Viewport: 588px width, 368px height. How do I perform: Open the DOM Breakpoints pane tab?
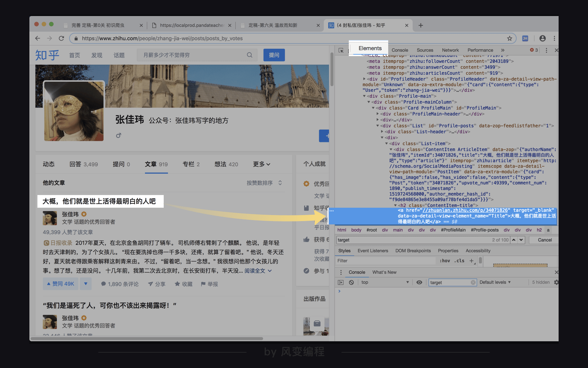(413, 251)
